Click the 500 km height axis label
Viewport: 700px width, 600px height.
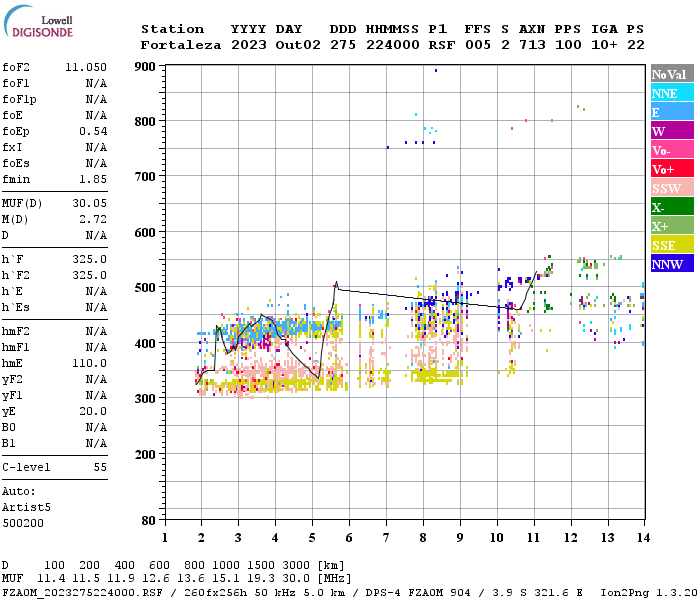(145, 288)
